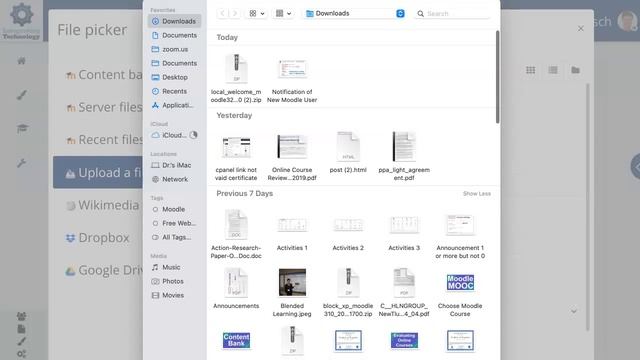Choose Google Drive repository
Screen dimensions: 640x360
point(104,270)
